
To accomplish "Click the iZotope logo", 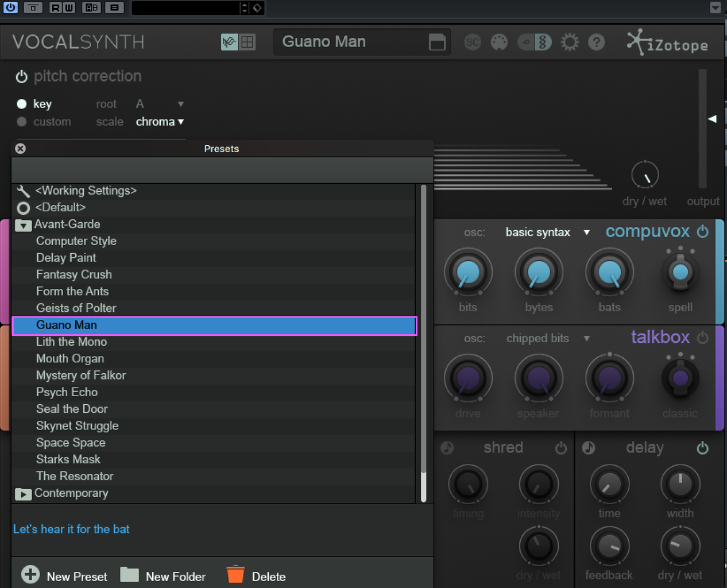I will point(667,42).
